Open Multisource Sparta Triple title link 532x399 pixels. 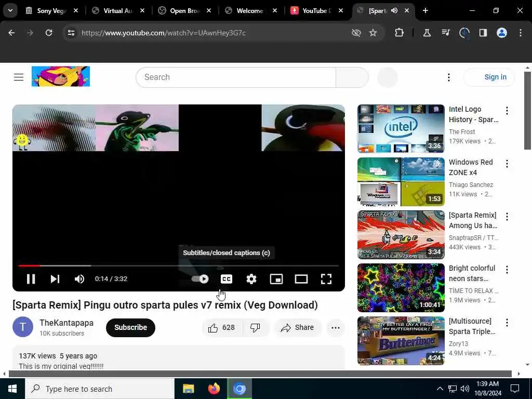tap(472, 326)
